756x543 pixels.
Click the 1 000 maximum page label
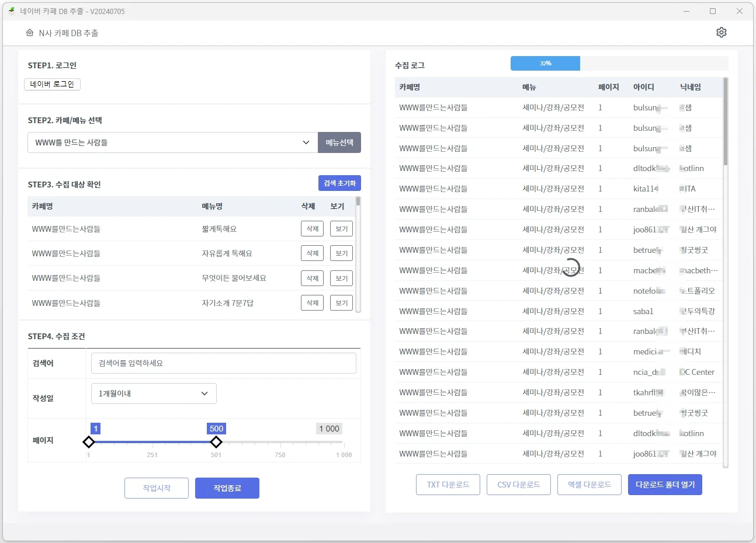(x=329, y=429)
